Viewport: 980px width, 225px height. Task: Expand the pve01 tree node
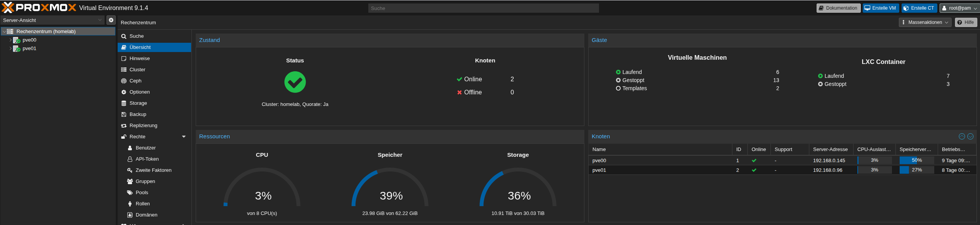(x=10, y=49)
